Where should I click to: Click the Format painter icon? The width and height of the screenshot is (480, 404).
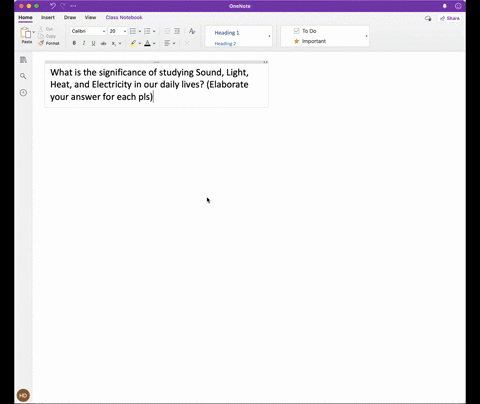pos(49,43)
